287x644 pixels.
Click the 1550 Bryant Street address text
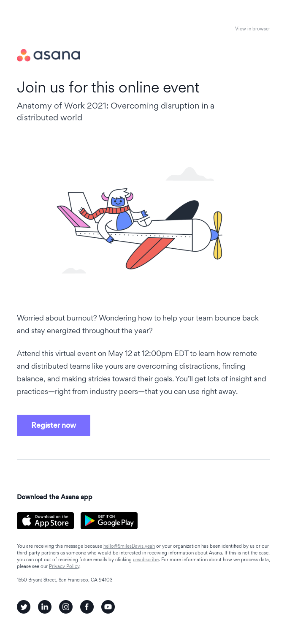click(65, 580)
